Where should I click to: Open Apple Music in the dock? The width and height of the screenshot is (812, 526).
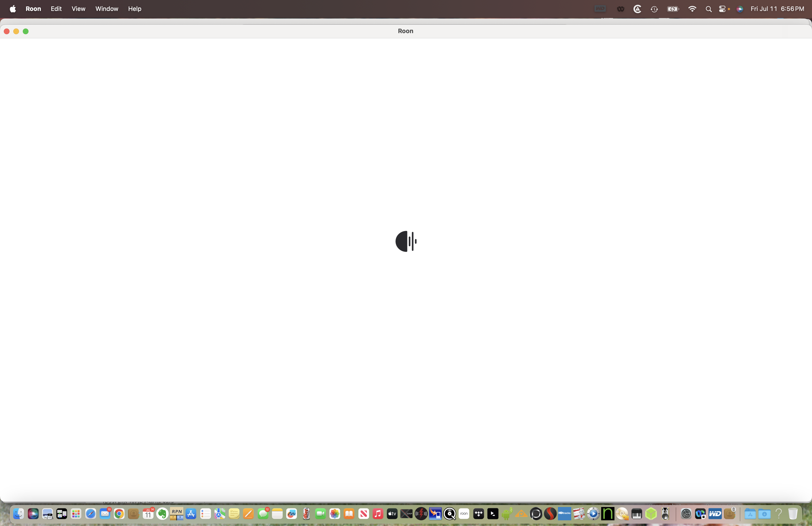point(378,514)
